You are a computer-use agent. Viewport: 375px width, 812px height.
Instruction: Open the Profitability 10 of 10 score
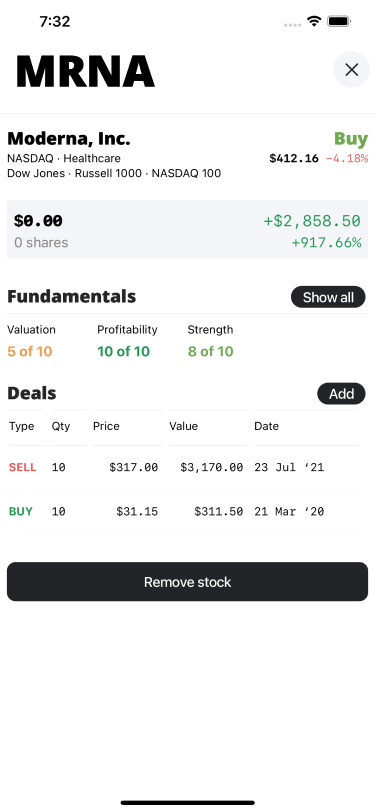127,341
